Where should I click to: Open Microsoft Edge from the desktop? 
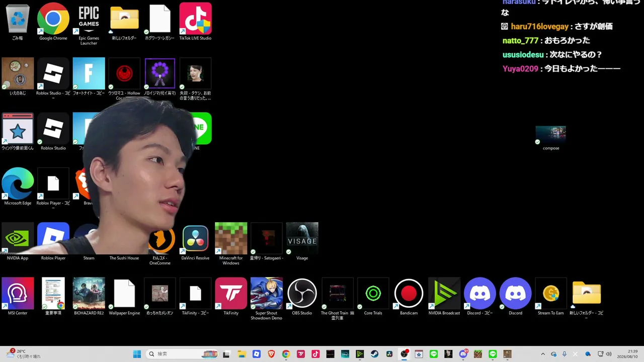tap(18, 187)
